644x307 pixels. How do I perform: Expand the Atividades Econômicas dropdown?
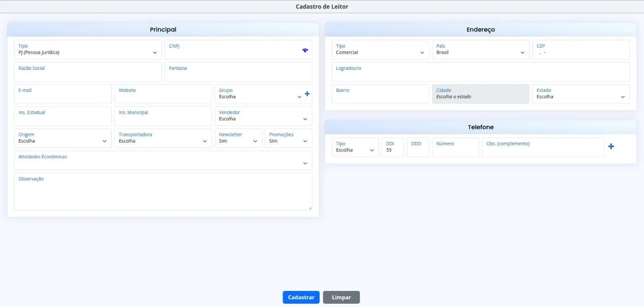tap(163, 160)
